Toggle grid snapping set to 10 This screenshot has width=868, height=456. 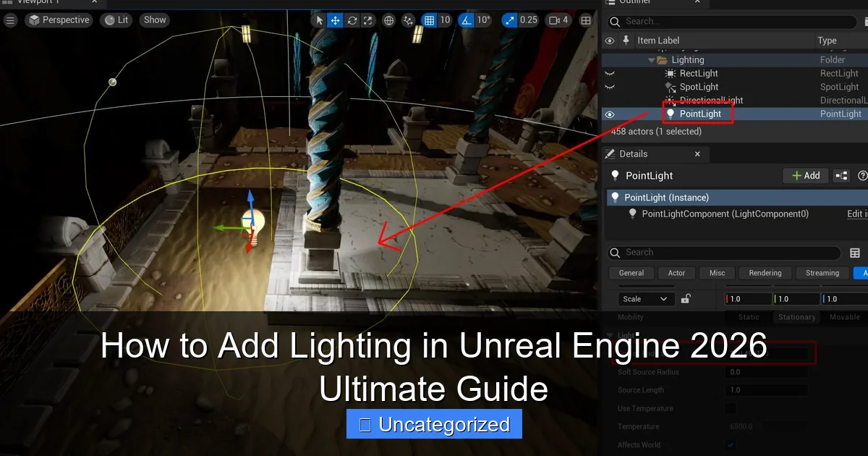(429, 20)
